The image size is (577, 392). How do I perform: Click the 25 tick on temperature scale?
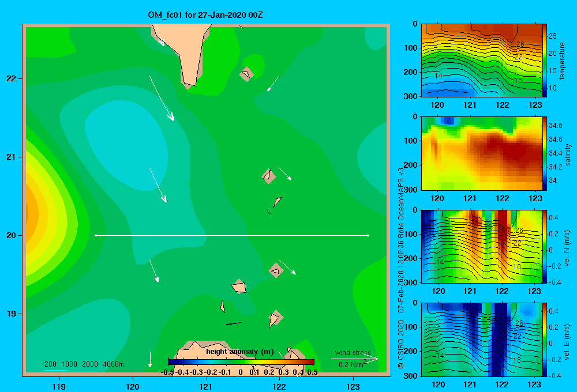(553, 36)
